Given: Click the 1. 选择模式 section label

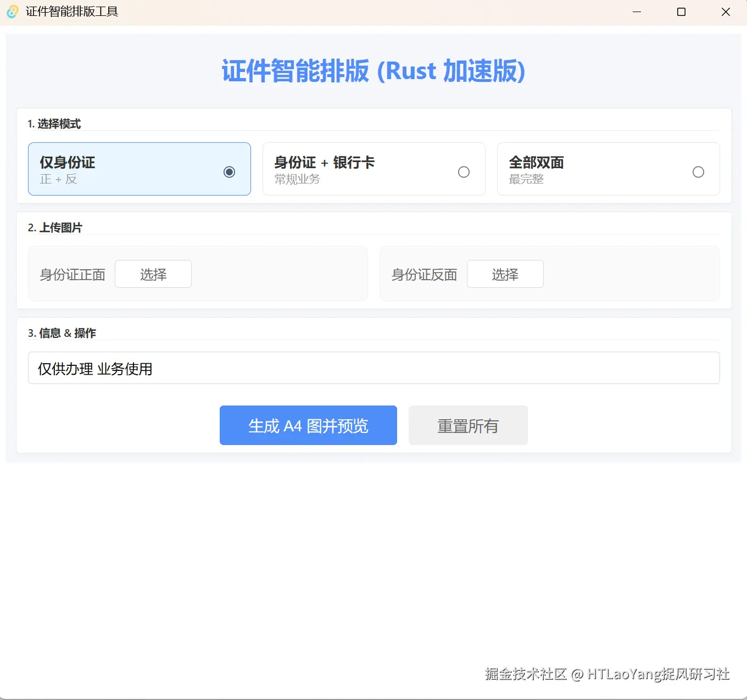Looking at the screenshot, I should coord(54,124).
